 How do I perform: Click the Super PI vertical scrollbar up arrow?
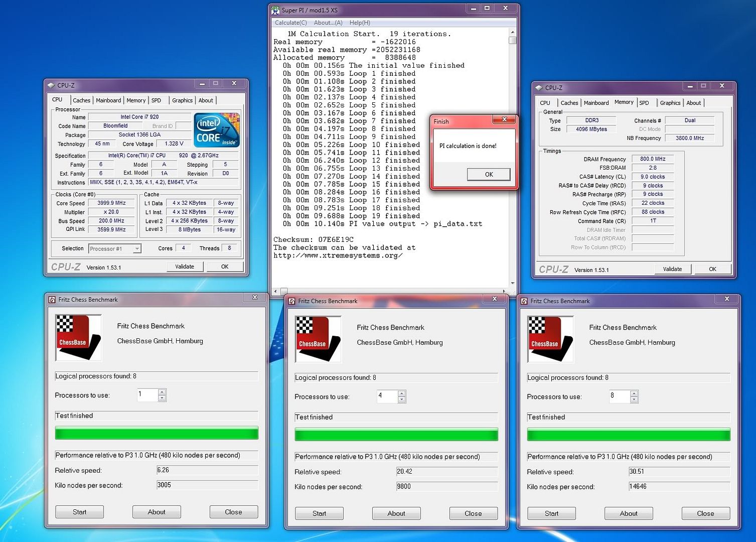click(513, 32)
